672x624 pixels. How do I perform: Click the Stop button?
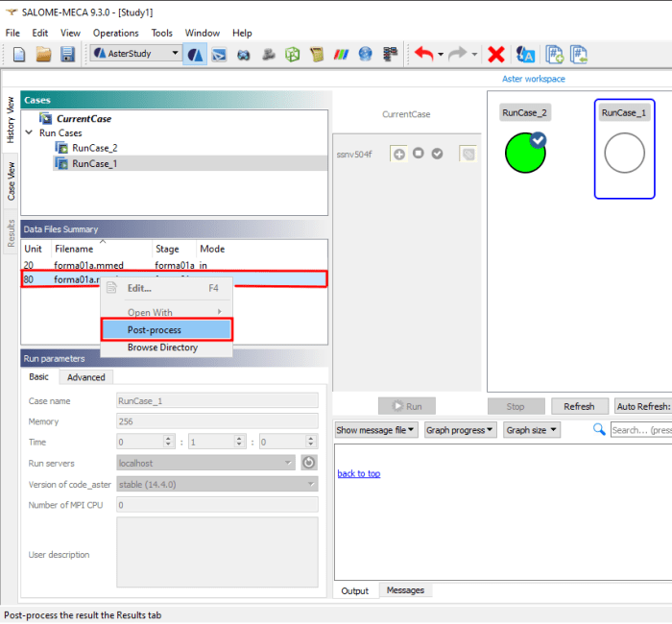click(x=516, y=406)
